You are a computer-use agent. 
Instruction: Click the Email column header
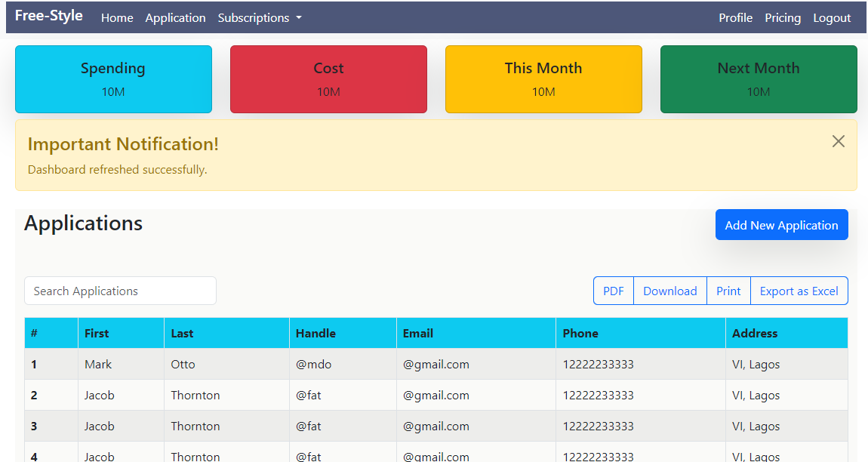(418, 333)
